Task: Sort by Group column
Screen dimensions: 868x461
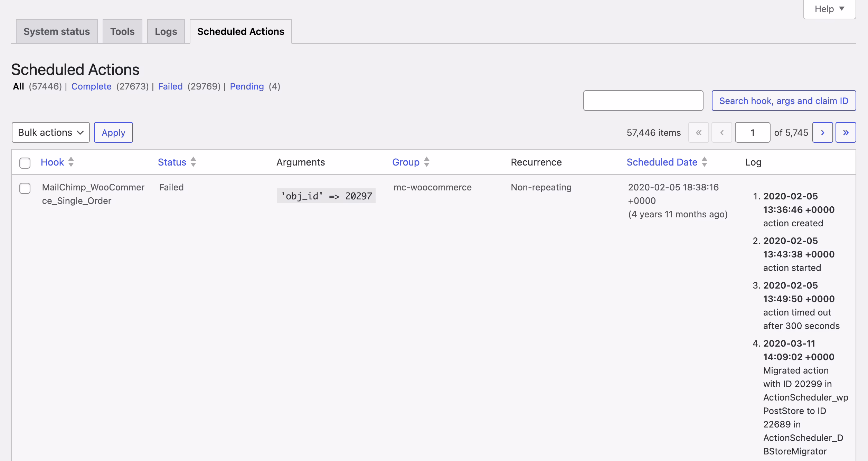Action: (x=406, y=162)
